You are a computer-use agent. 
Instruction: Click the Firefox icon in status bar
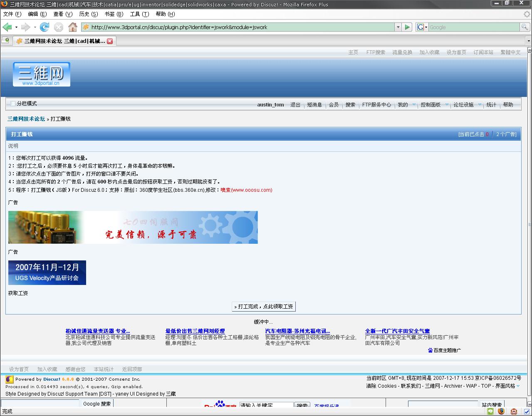pyautogui.click(x=501, y=411)
